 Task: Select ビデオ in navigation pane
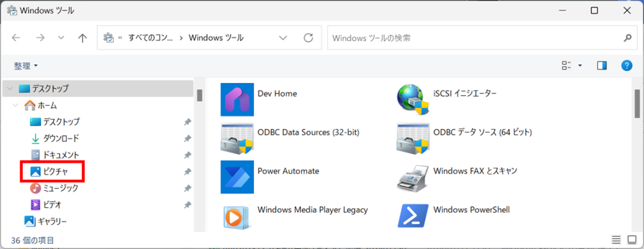point(46,204)
